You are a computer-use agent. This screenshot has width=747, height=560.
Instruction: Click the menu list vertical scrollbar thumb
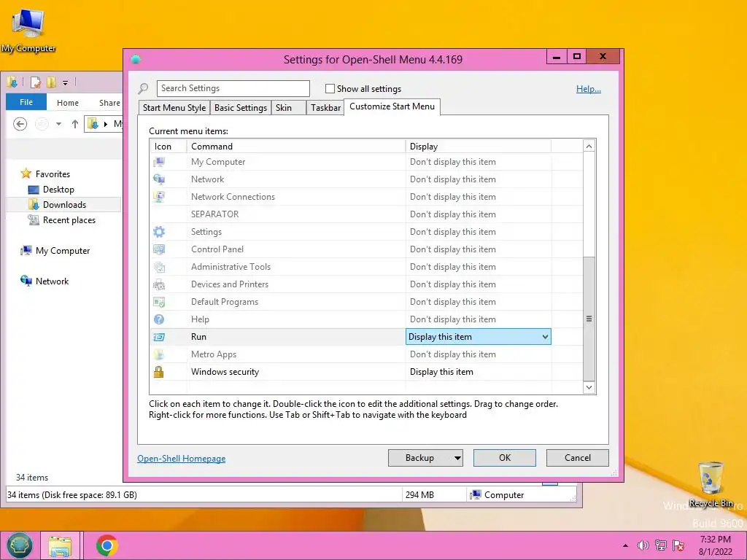589,319
